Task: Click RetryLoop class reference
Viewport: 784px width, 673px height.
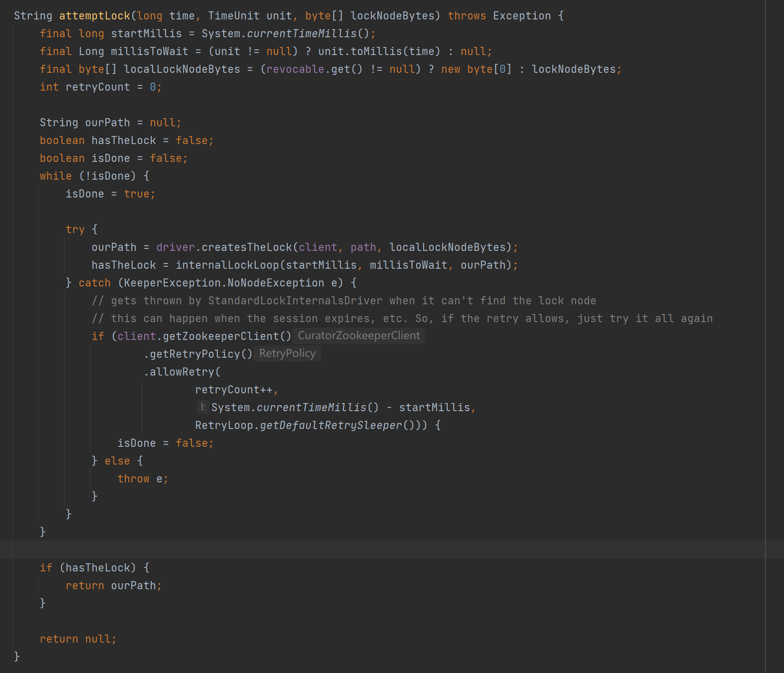Action: pyautogui.click(x=224, y=425)
